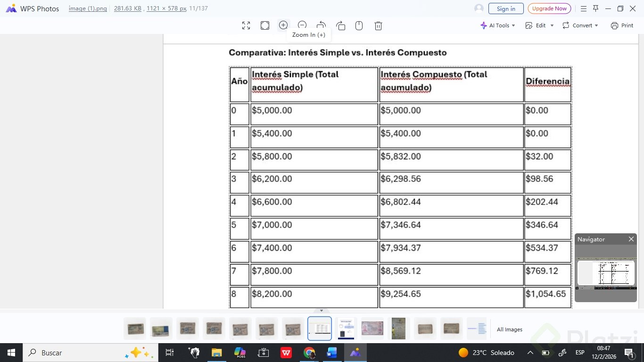
Task: Open the user avatar profile icon
Action: (x=479, y=8)
